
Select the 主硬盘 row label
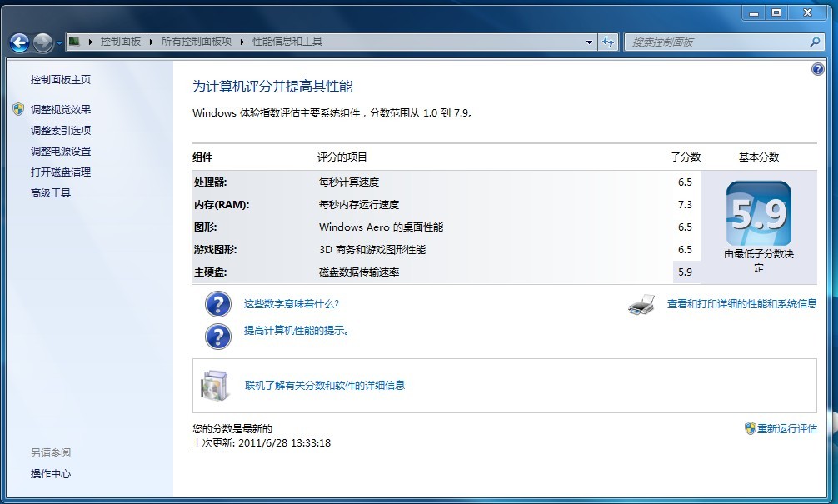click(x=210, y=272)
